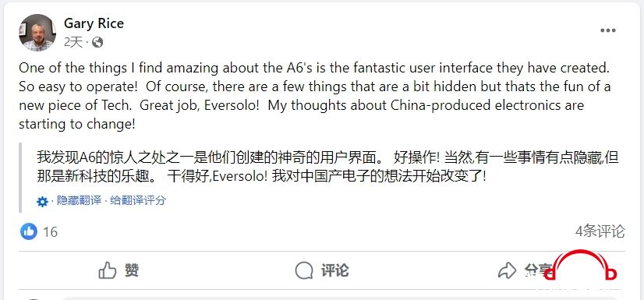Open Gary Rice's profile picture

coord(37,33)
